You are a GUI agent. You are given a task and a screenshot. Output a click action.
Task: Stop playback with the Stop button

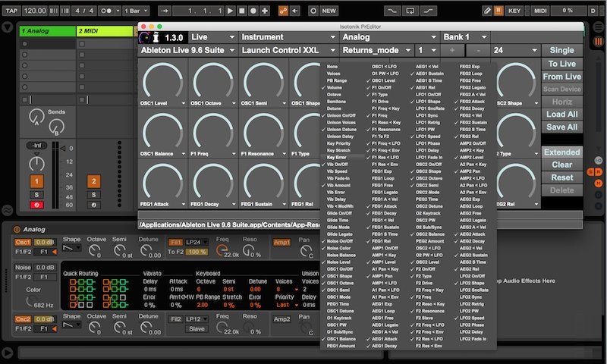click(x=241, y=11)
